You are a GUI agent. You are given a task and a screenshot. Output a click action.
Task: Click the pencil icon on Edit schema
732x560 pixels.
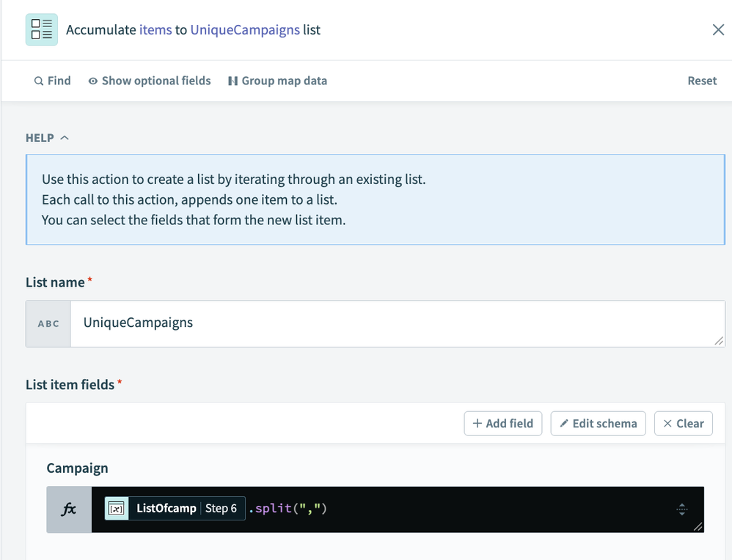pyautogui.click(x=564, y=424)
